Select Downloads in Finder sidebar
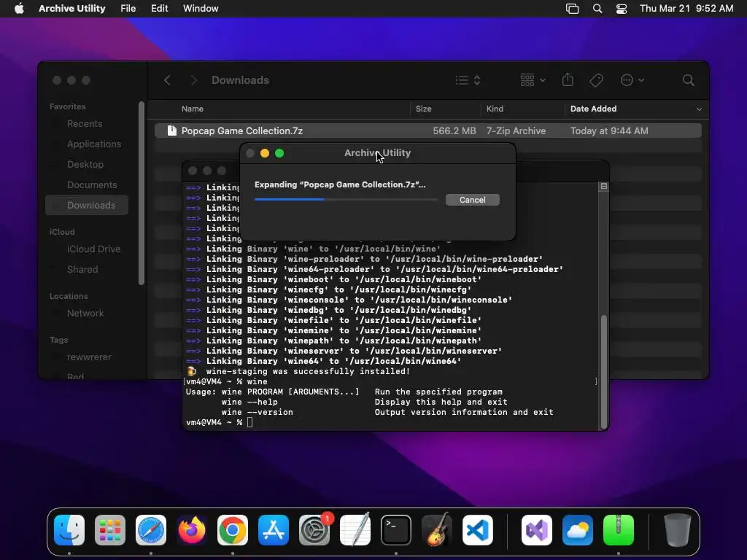This screenshot has height=560, width=747. [x=87, y=205]
